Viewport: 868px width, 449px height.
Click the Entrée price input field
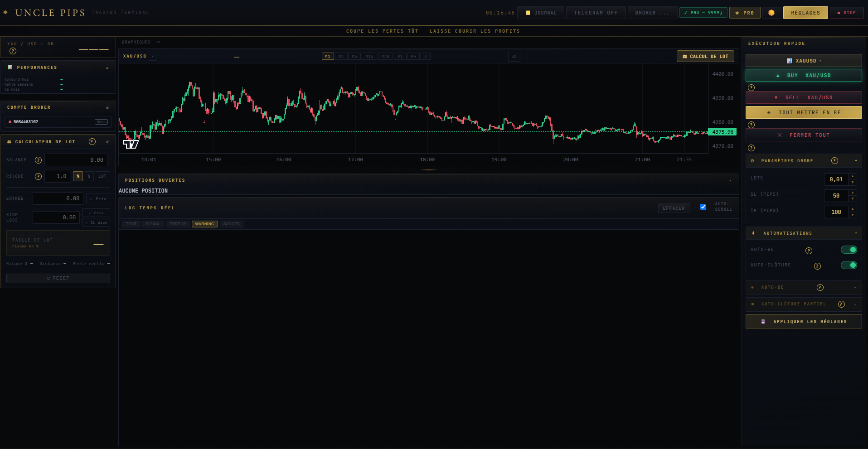click(58, 198)
